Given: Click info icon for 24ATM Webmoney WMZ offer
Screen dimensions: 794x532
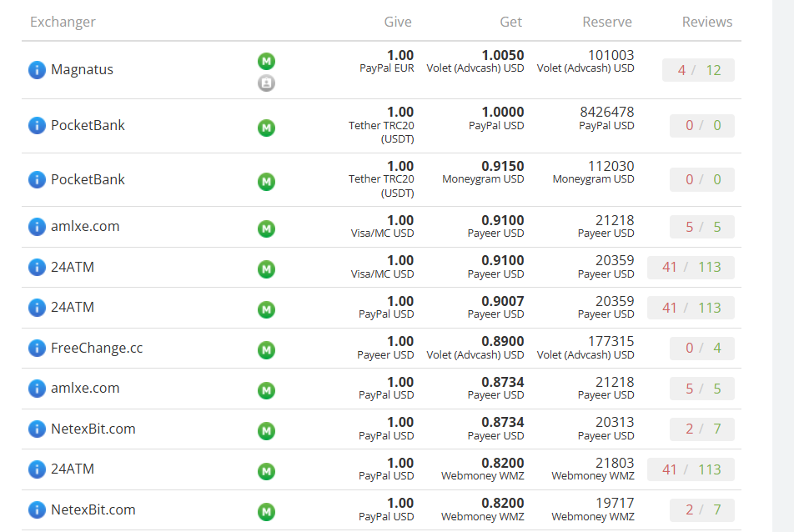Looking at the screenshot, I should coord(37,469).
